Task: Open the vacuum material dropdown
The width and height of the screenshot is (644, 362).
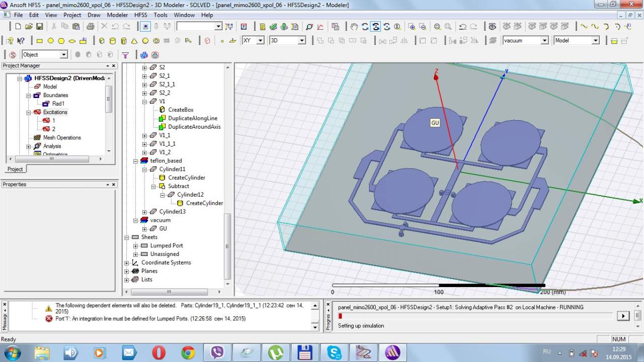Action: coord(544,41)
